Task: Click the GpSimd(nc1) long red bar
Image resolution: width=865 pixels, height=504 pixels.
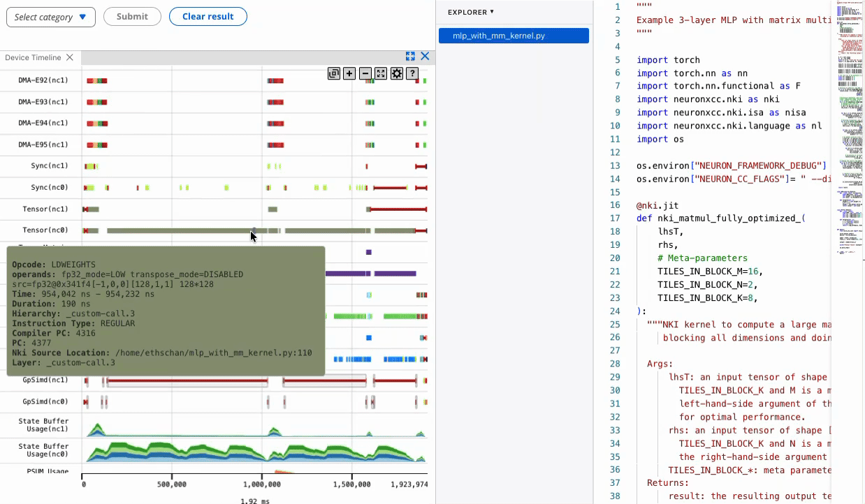Action: point(187,381)
